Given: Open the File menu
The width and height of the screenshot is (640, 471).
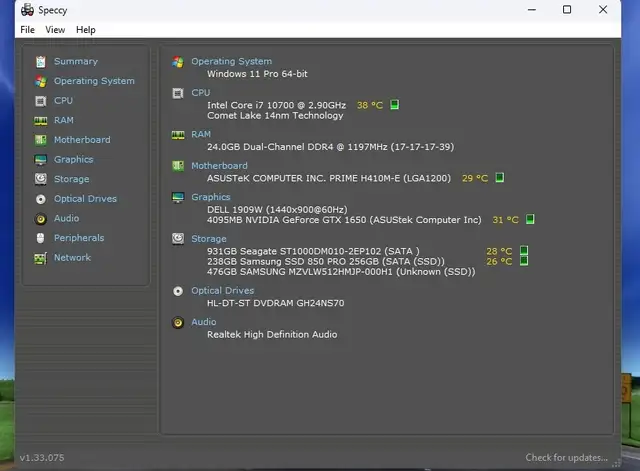Looking at the screenshot, I should point(27,30).
